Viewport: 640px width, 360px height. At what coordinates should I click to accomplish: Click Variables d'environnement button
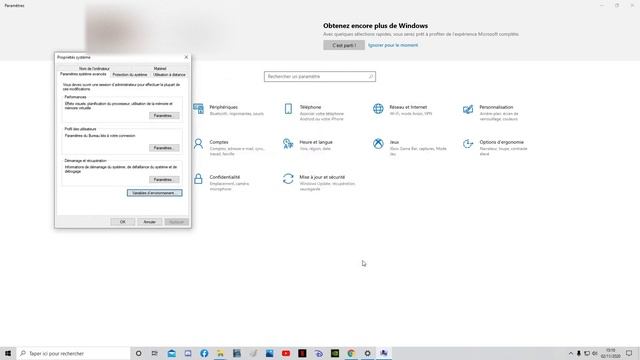[x=154, y=193]
